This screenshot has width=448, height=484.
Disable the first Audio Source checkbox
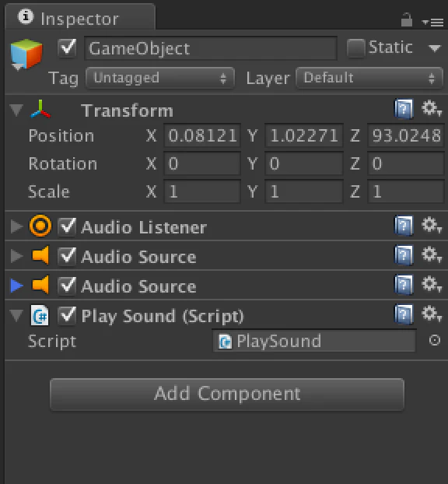tap(67, 256)
